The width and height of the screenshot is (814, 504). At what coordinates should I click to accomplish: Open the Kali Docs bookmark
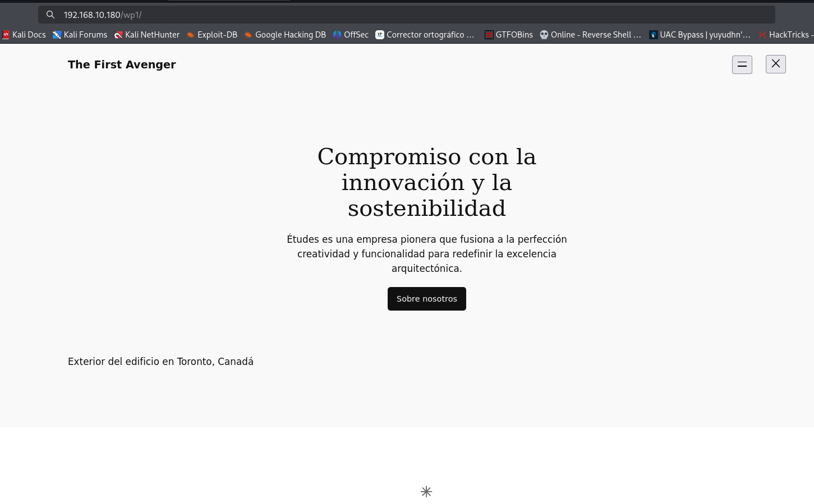[x=24, y=35]
